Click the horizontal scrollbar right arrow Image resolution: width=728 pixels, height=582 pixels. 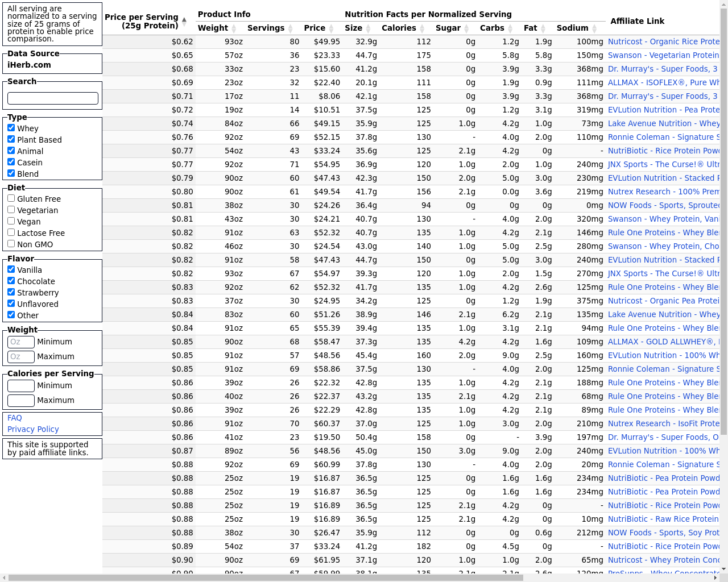[x=715, y=577]
